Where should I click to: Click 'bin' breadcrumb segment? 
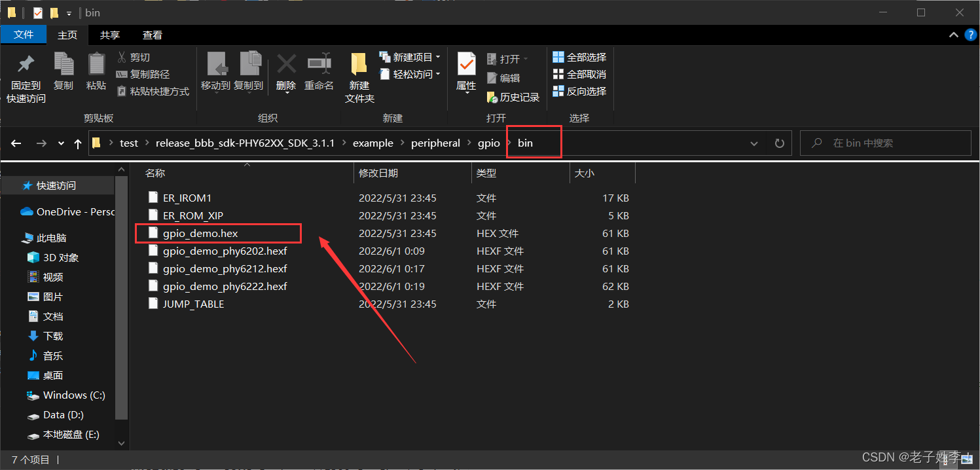point(525,143)
